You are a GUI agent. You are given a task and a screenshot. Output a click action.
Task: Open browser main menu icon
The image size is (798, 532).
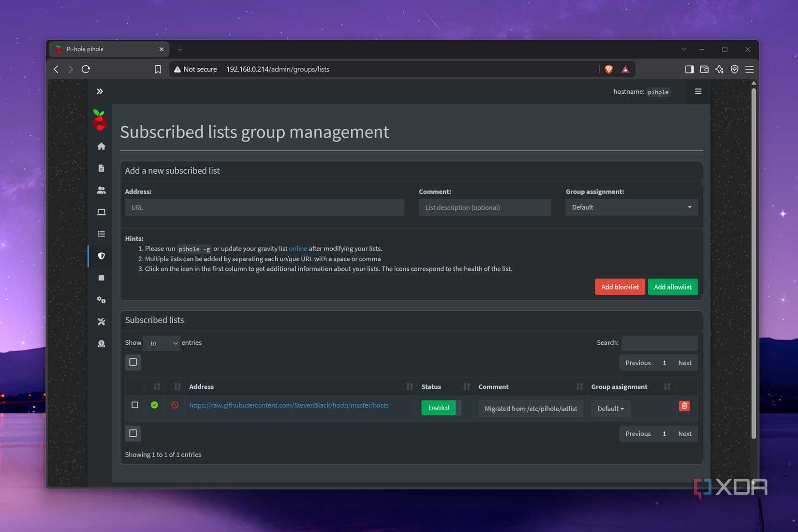pos(750,69)
